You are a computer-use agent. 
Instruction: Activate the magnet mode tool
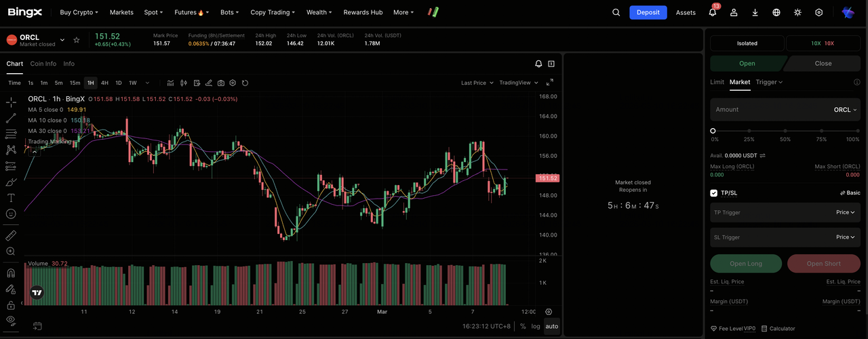click(x=11, y=273)
